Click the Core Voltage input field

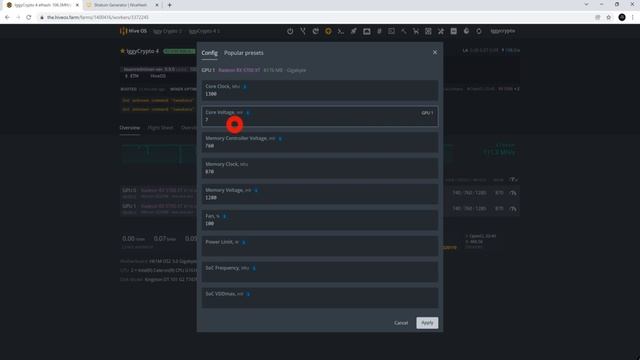320,116
